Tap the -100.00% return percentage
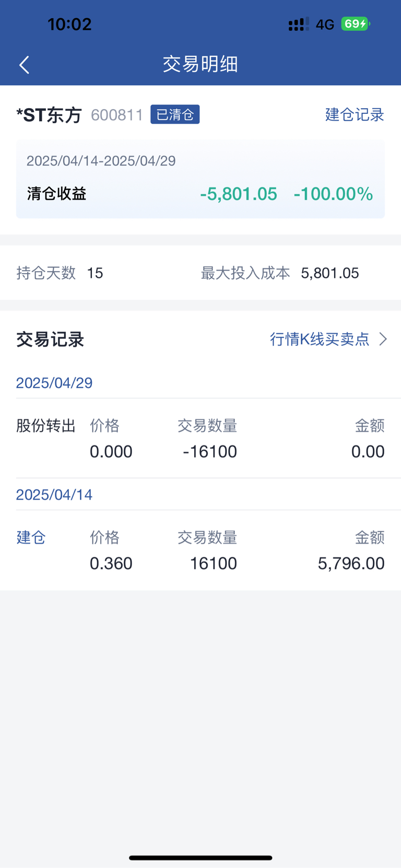 [333, 194]
